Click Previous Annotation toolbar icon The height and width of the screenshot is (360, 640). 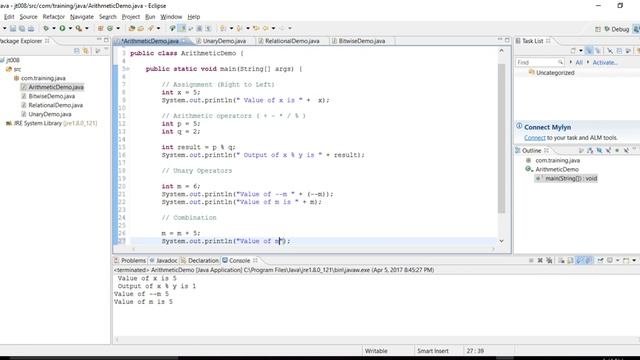click(x=240, y=29)
